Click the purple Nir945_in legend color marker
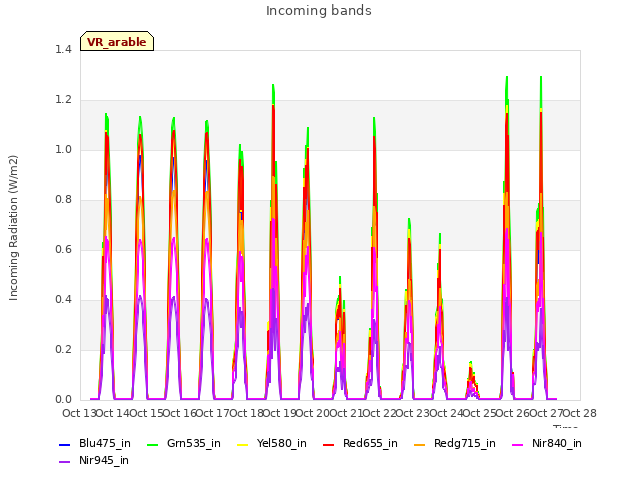Viewport: 640px width, 480px height. [64, 462]
